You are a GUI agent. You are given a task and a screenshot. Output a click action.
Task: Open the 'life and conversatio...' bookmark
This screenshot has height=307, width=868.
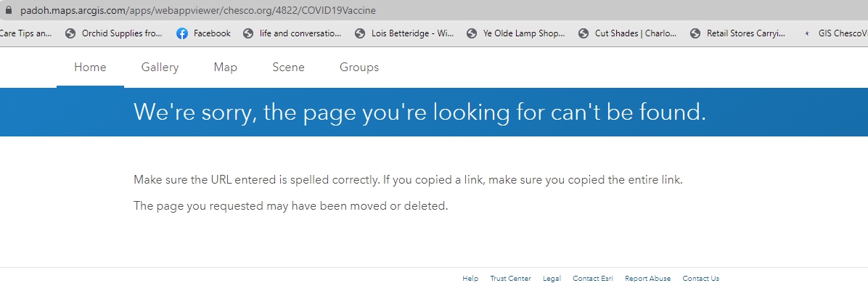pos(292,33)
